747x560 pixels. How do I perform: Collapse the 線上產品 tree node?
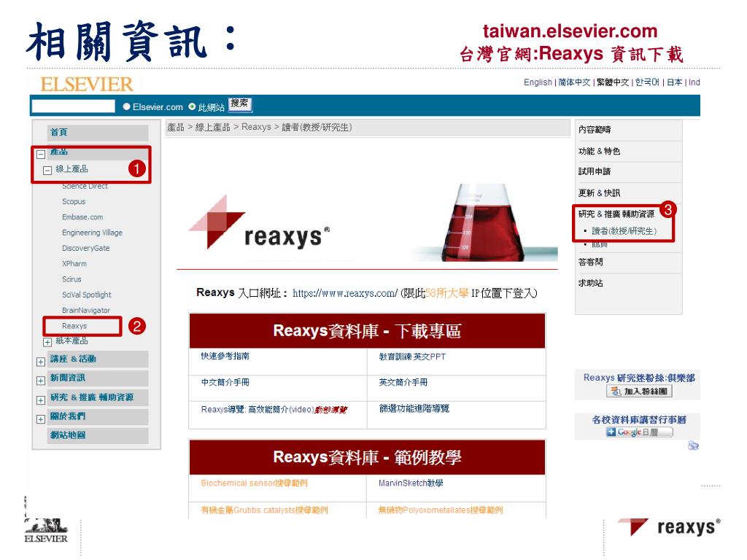pos(47,171)
